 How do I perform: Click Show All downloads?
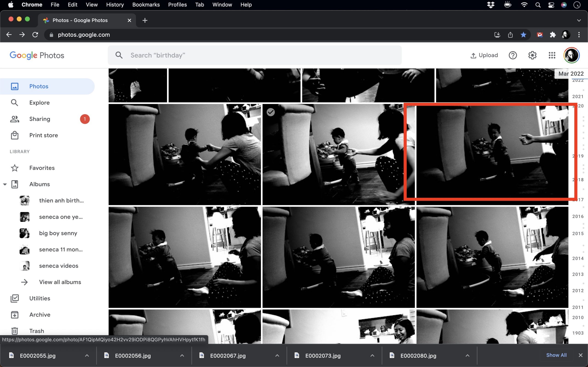[x=556, y=355]
